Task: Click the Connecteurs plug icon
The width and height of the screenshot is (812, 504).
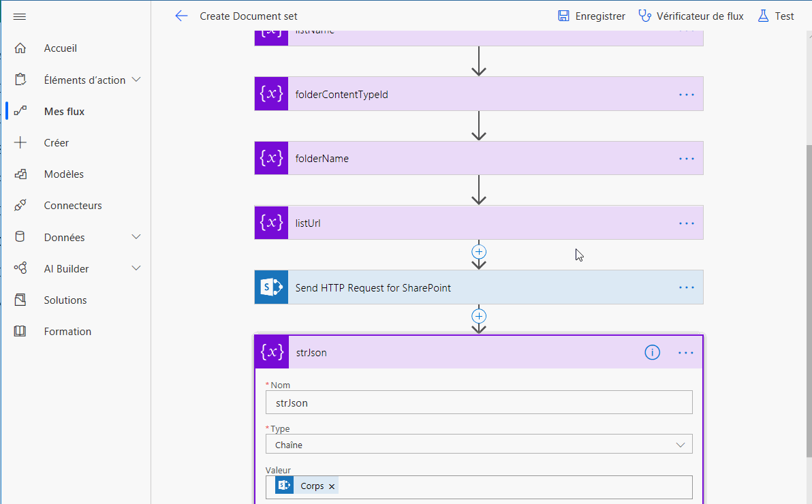Action: pyautogui.click(x=20, y=205)
